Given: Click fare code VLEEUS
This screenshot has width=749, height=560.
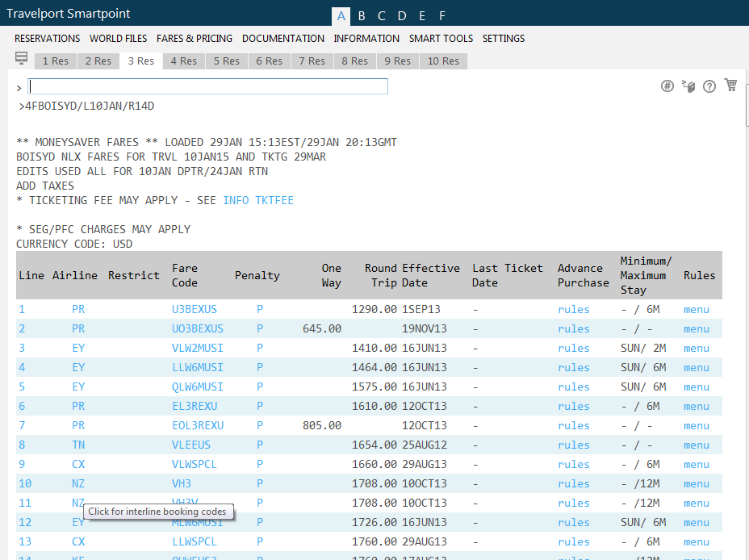Looking at the screenshot, I should click(191, 445).
